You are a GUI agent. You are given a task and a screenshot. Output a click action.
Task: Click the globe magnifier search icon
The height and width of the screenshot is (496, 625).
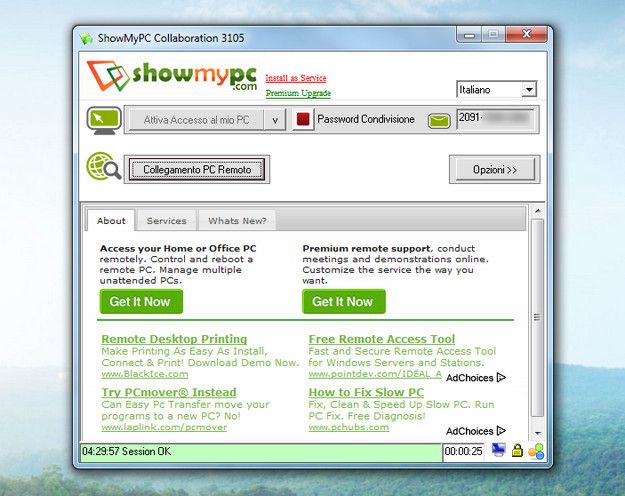(104, 166)
